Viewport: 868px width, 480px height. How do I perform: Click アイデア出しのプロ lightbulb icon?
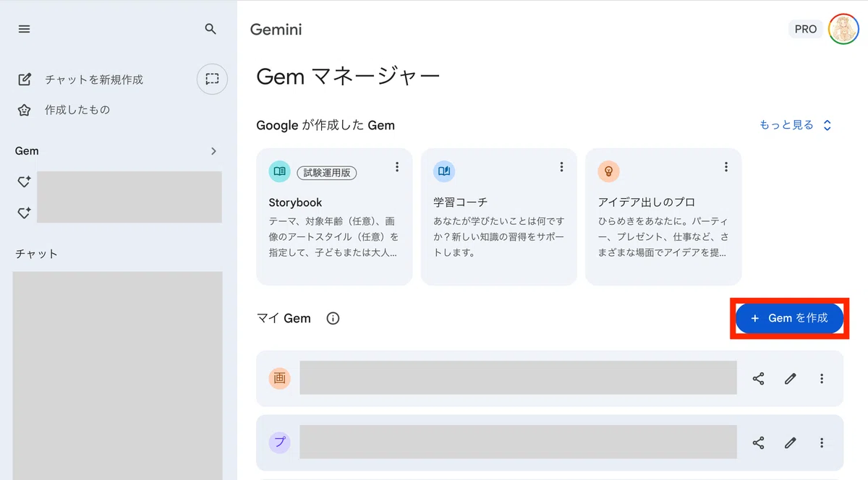(x=608, y=171)
